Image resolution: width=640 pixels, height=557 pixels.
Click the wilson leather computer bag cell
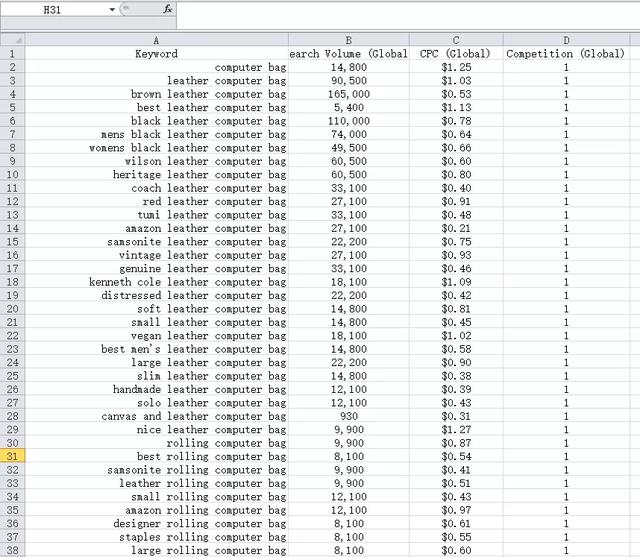pos(157,161)
